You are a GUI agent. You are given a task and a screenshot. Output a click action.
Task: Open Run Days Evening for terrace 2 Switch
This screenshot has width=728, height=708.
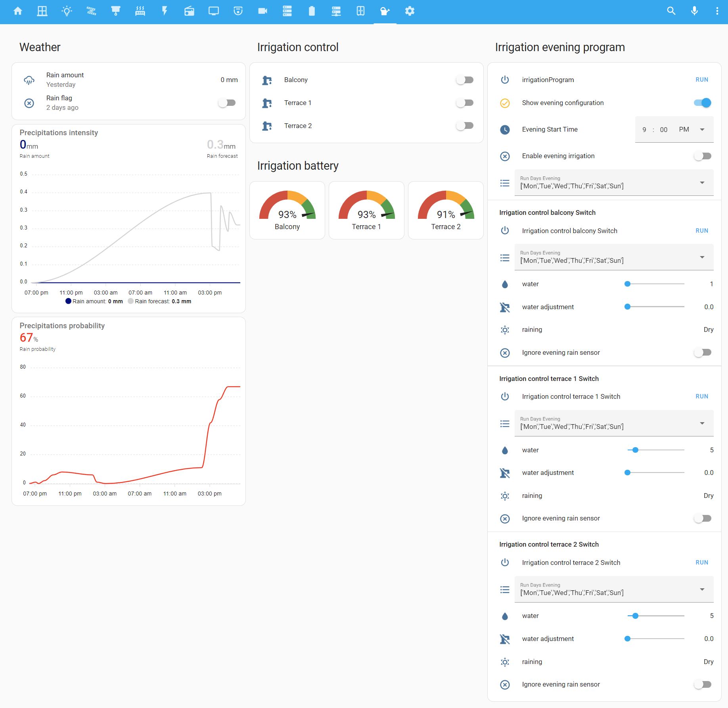pyautogui.click(x=703, y=589)
